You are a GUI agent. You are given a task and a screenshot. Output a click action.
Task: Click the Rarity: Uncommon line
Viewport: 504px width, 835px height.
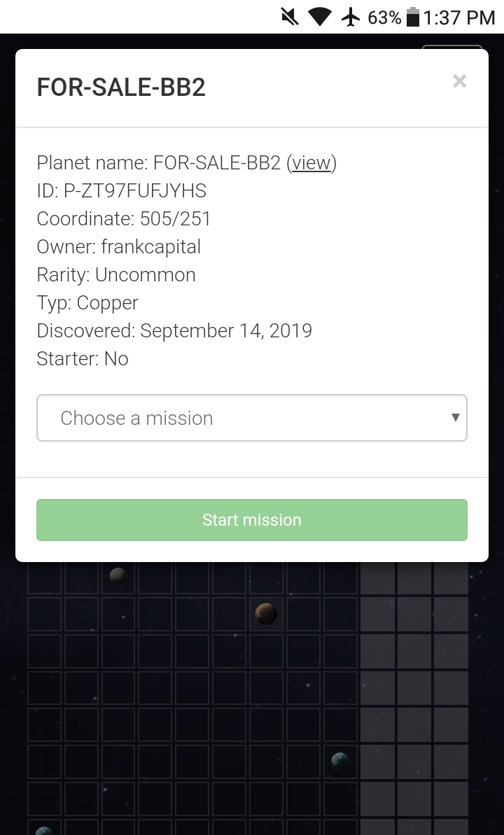(x=116, y=275)
